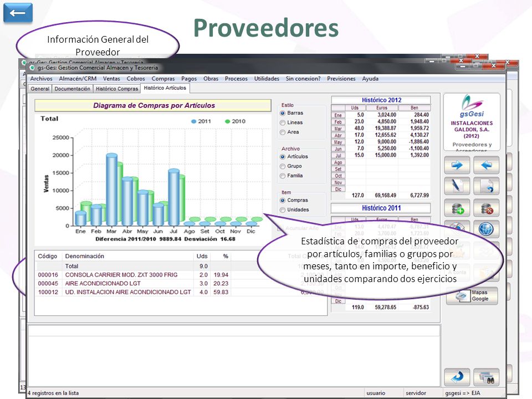Image resolution: width=532 pixels, height=399 pixels.
Task: Switch to the Histórico Compras tab
Action: [x=117, y=89]
